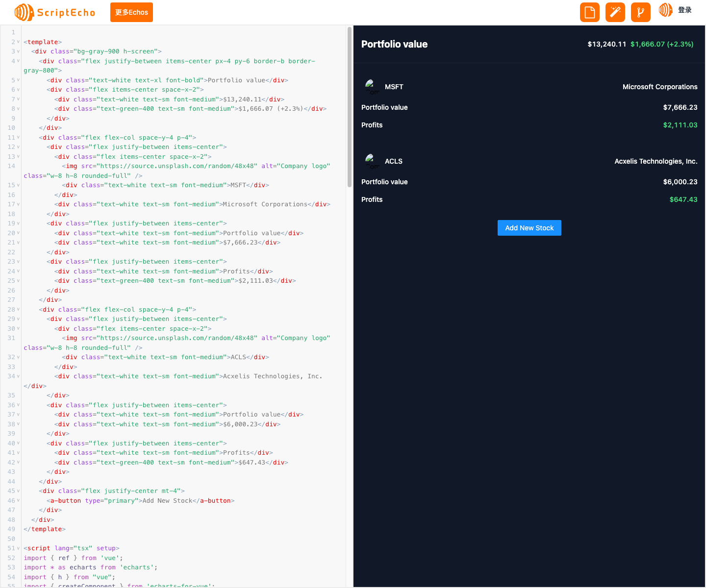Collapse code fold arrow on line 6

[x=19, y=90]
